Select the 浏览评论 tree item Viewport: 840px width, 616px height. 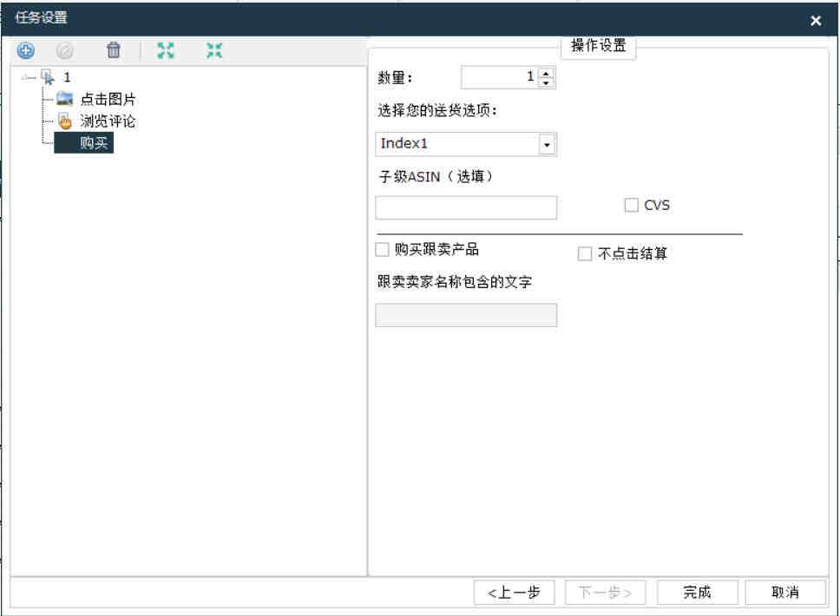coord(108,121)
